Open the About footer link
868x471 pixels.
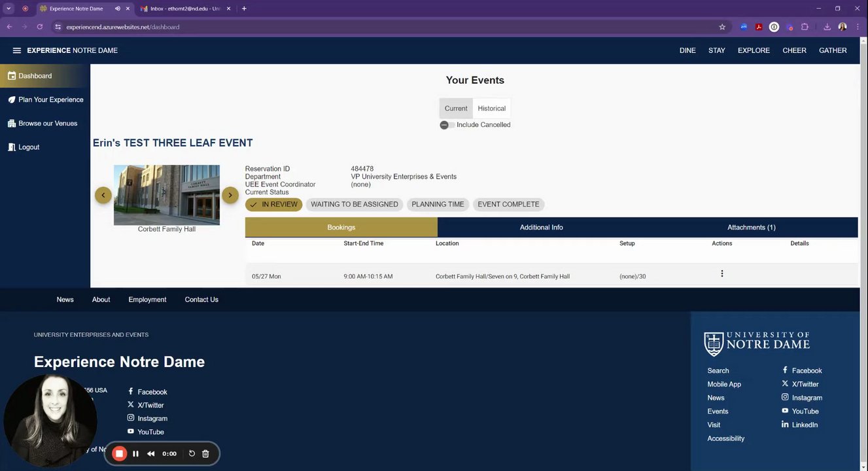click(101, 300)
